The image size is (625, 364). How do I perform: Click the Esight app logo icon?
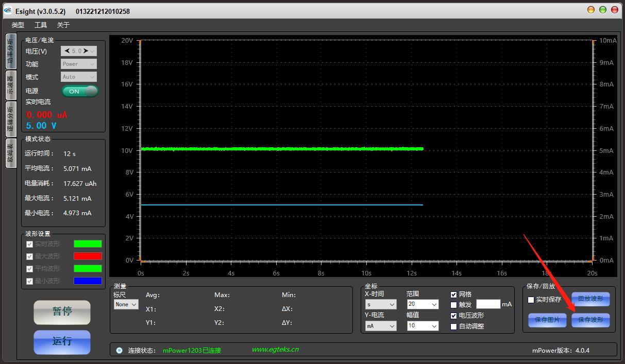[8, 11]
